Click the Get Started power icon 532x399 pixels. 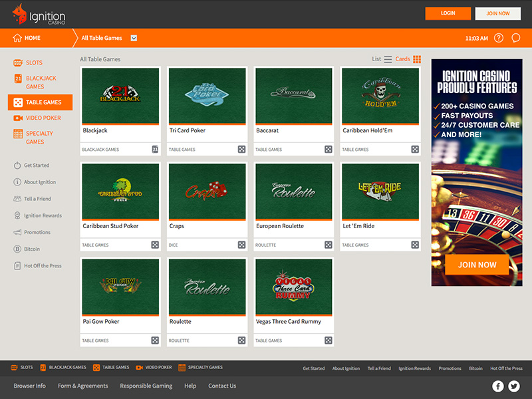tap(17, 165)
